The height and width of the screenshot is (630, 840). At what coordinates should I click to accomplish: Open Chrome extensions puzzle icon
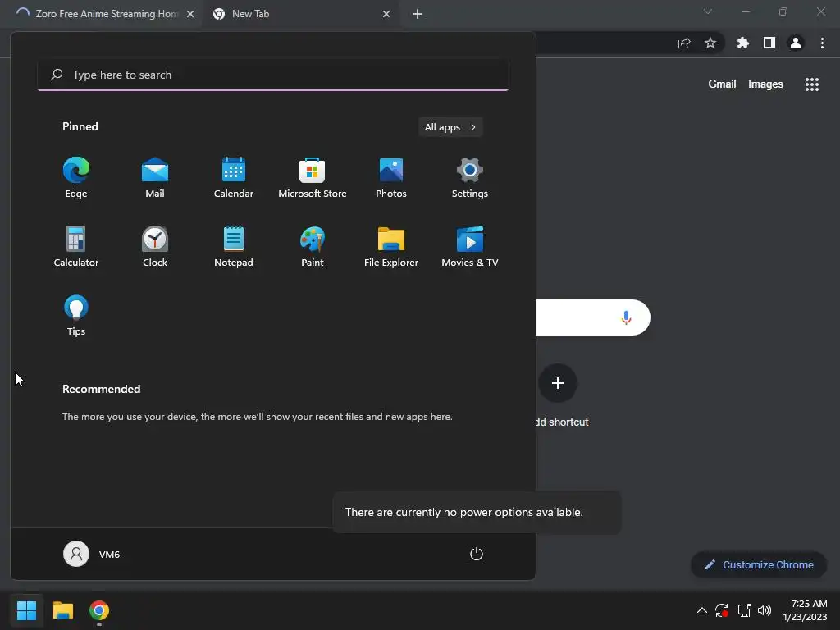pyautogui.click(x=743, y=43)
